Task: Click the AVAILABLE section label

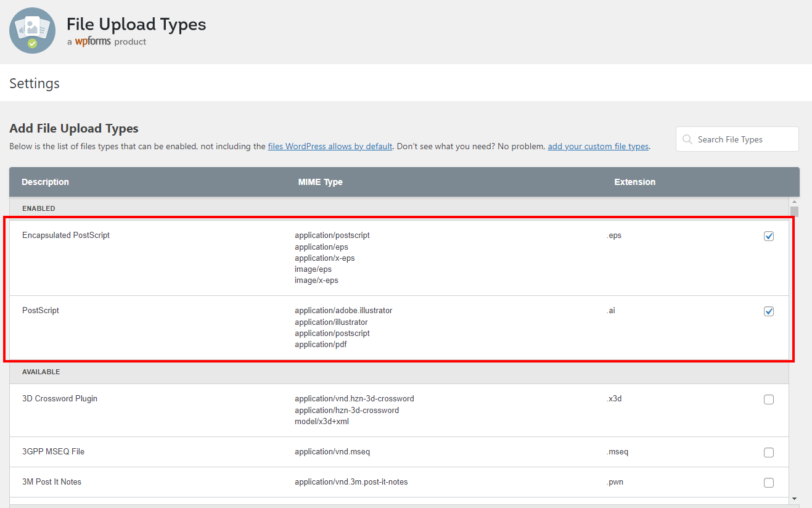Action: (x=41, y=372)
